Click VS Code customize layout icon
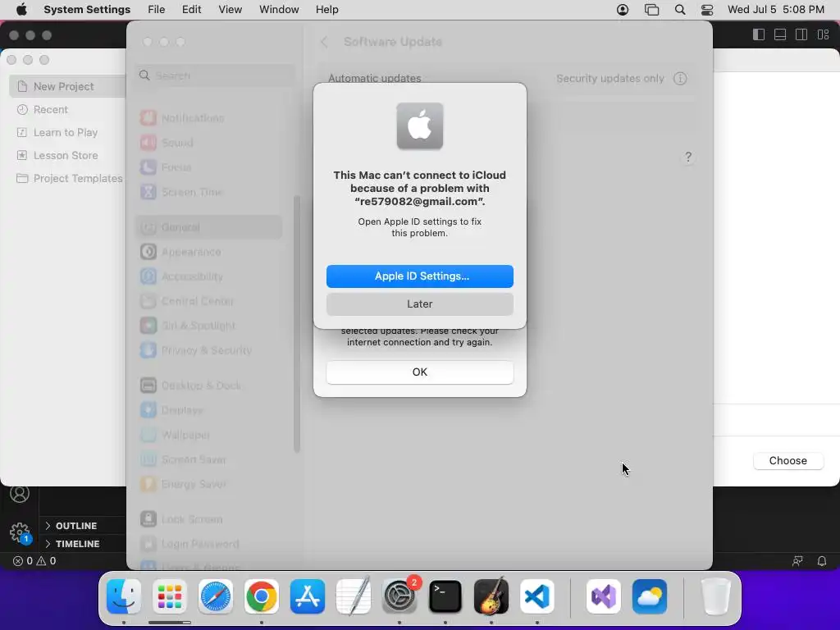The height and width of the screenshot is (630, 840). point(824,34)
